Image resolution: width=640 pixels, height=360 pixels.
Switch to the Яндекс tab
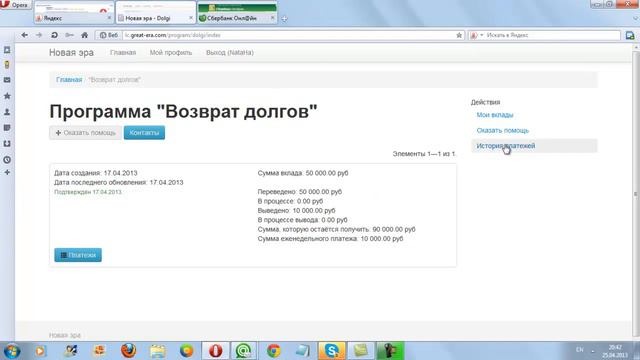click(74, 13)
